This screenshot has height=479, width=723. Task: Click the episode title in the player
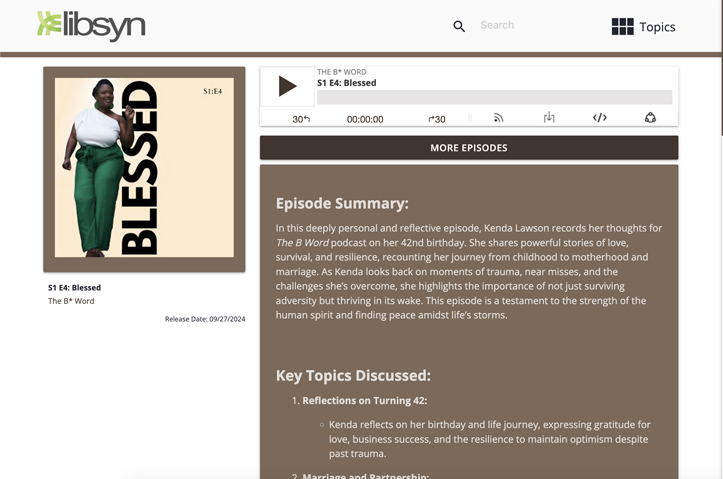click(346, 83)
